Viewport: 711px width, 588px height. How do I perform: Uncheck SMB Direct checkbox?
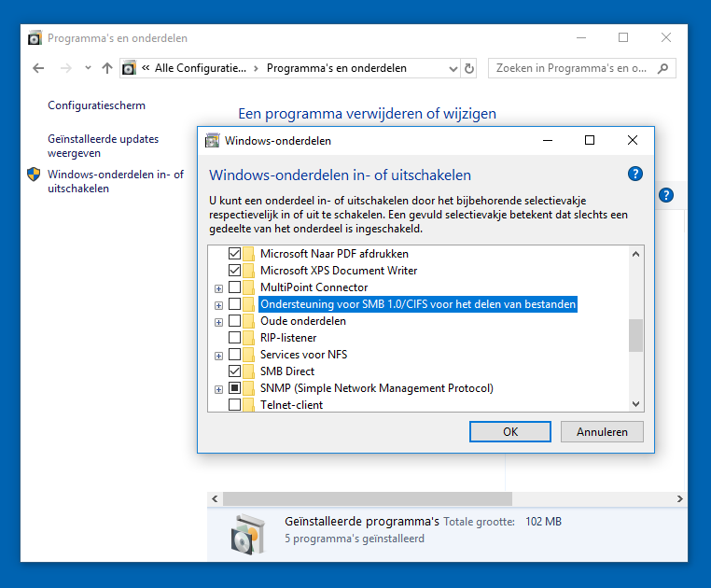click(234, 371)
